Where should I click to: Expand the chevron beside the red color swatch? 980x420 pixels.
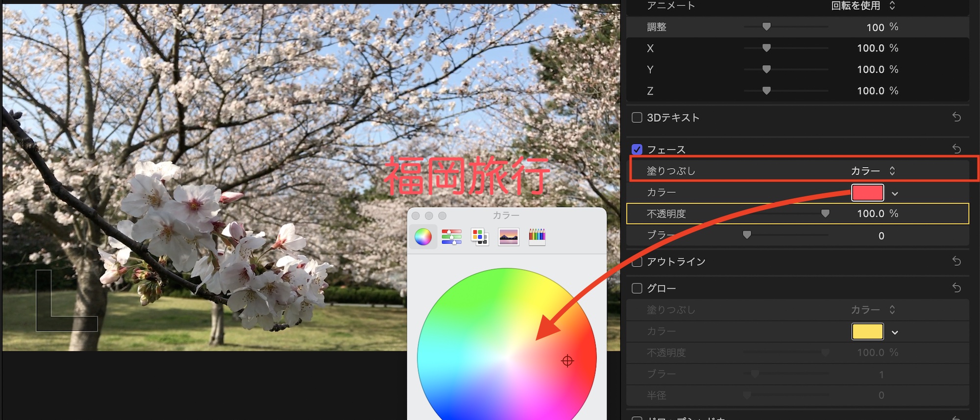[895, 193]
